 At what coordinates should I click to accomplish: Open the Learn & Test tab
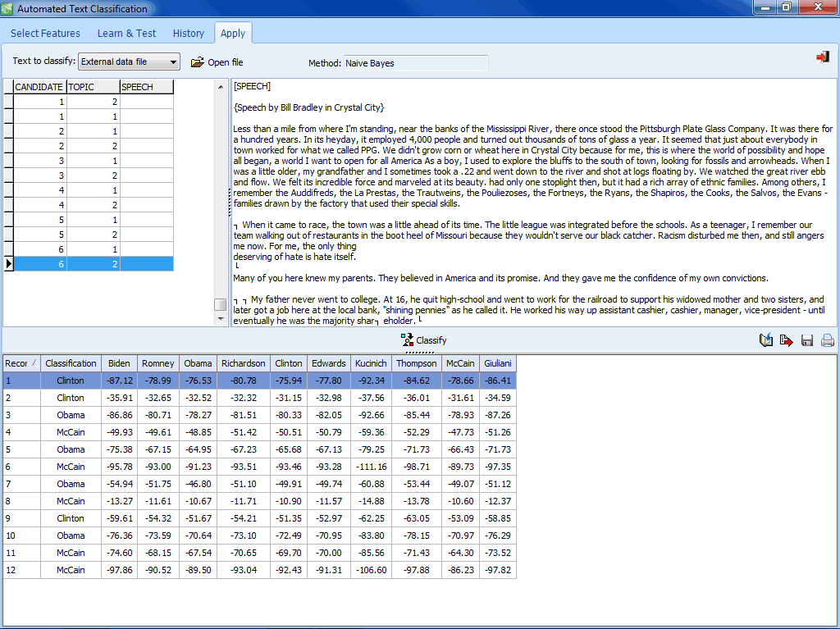(x=126, y=34)
